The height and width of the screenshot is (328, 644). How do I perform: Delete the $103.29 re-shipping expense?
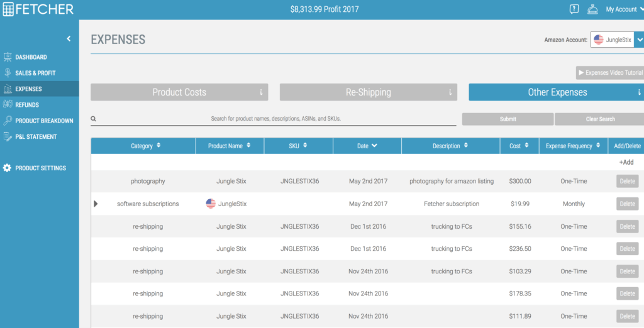point(627,271)
